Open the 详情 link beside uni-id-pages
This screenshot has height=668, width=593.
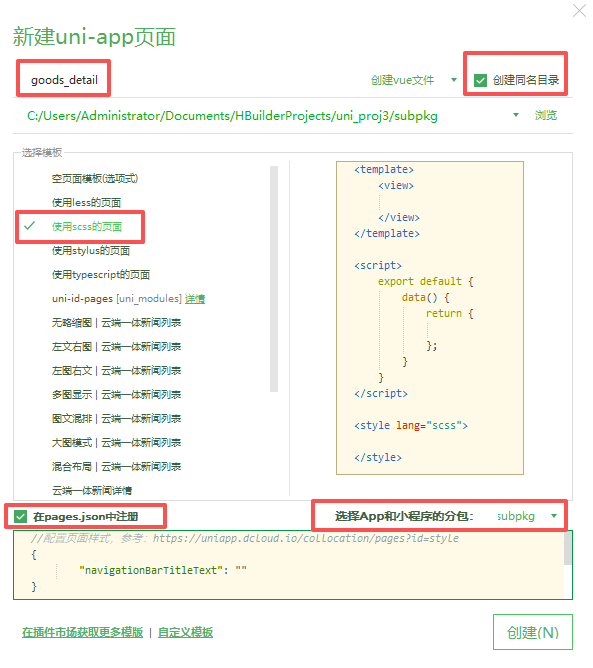coord(195,299)
